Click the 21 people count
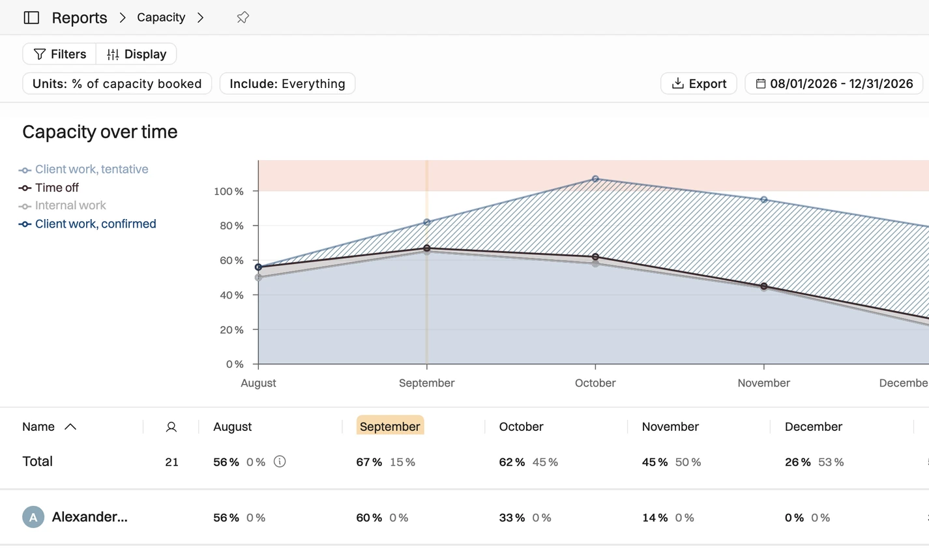 coord(172,462)
